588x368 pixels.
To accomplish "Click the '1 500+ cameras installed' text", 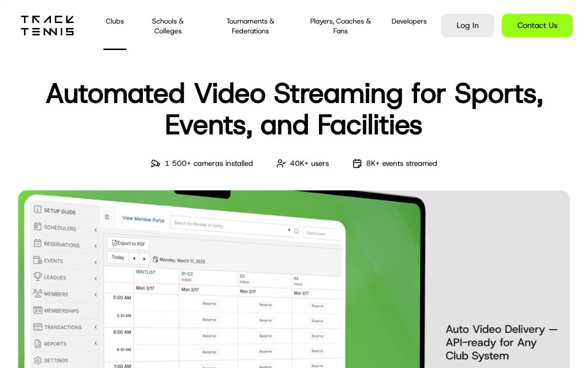I will pyautogui.click(x=209, y=163).
